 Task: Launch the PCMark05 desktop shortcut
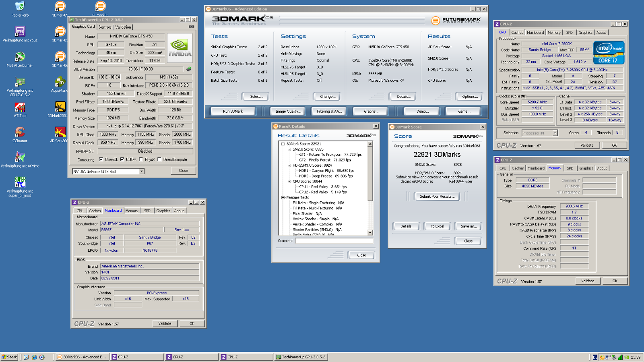click(100, 9)
